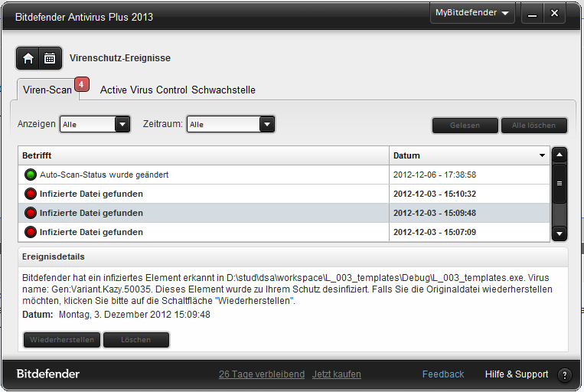Click the Virenschutz-Ereignisse page title
The image size is (584, 392).
[x=120, y=58]
